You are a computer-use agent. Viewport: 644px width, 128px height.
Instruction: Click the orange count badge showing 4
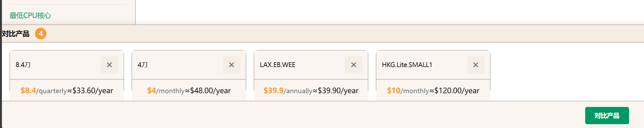[41, 34]
